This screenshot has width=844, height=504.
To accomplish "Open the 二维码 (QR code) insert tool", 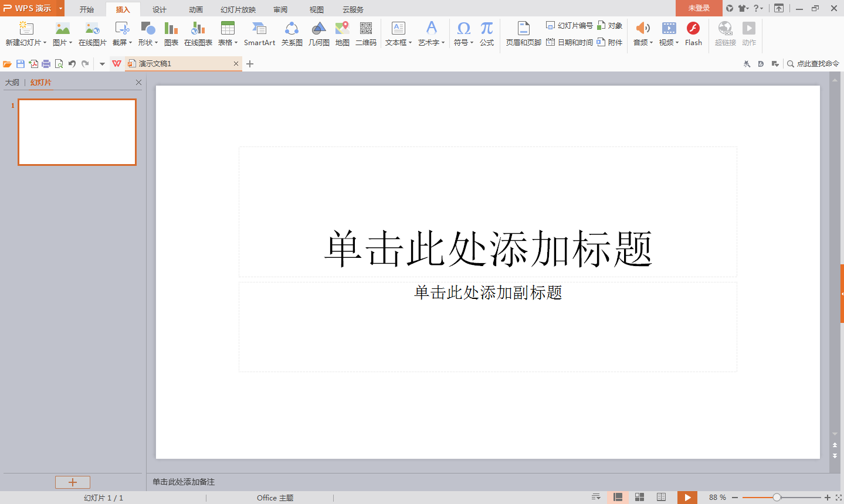I will coord(365,34).
